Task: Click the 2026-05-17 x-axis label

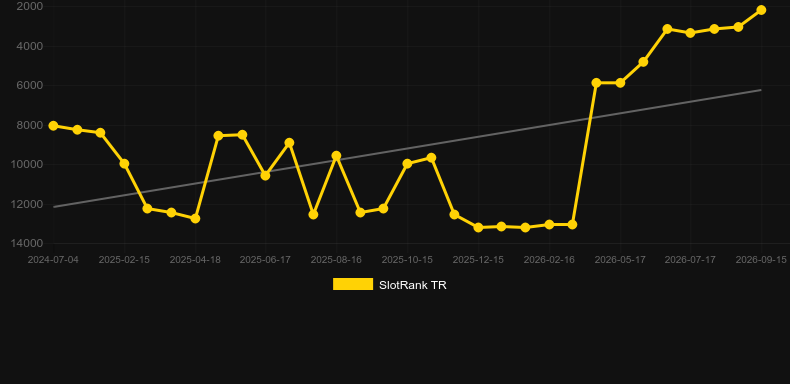Action: pos(620,260)
